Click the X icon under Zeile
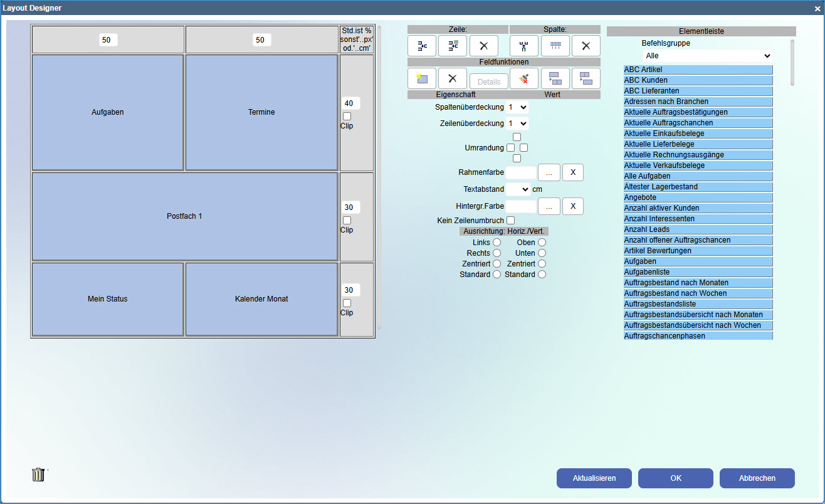The width and height of the screenshot is (825, 504). point(483,46)
